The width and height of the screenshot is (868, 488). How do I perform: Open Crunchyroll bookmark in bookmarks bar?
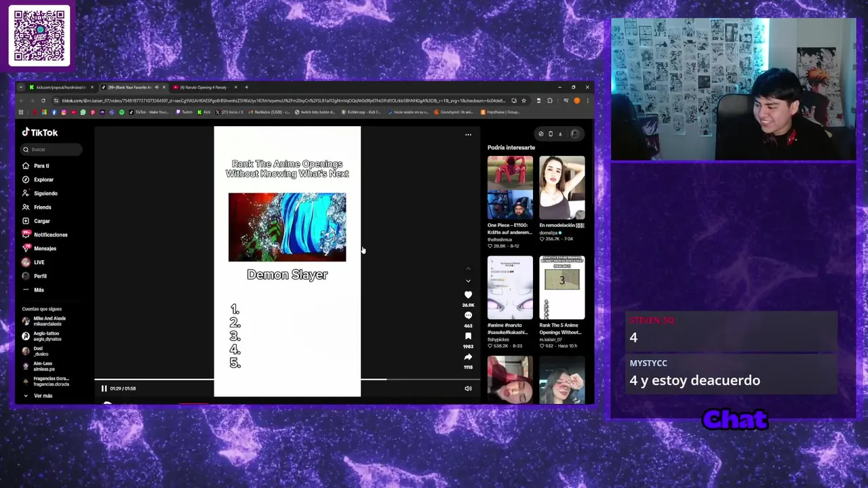[454, 112]
